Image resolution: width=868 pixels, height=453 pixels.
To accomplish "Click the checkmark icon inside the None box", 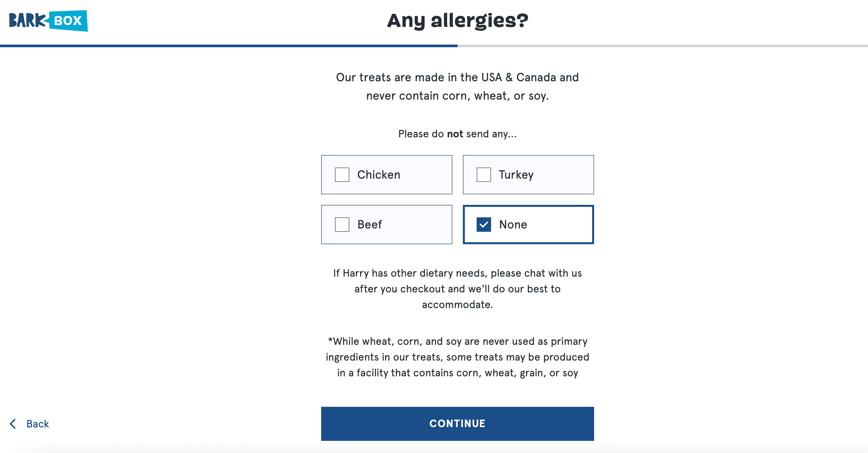I will (484, 225).
